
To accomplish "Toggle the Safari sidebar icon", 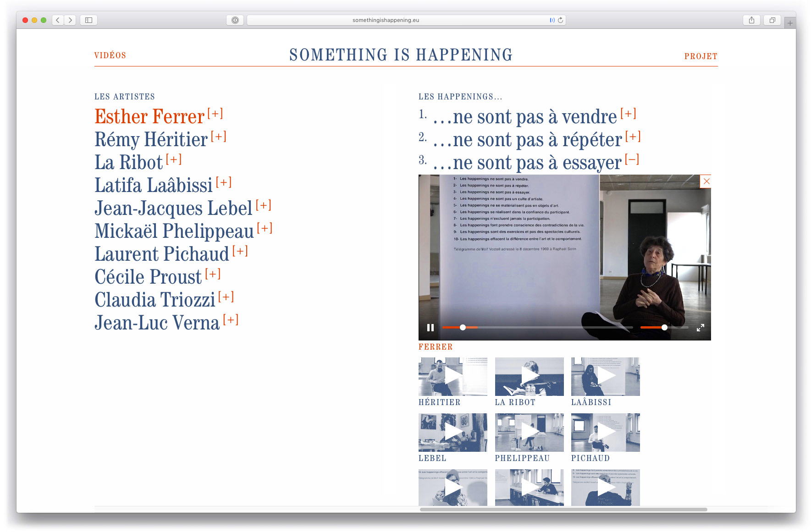I will (88, 20).
